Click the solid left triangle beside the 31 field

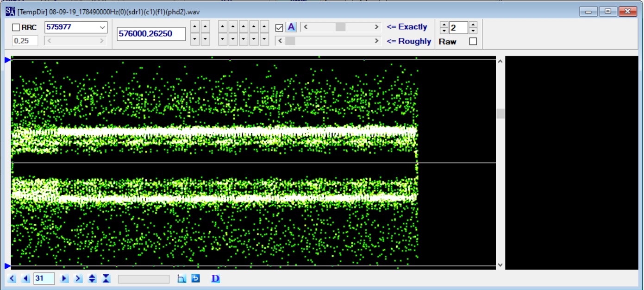25,278
